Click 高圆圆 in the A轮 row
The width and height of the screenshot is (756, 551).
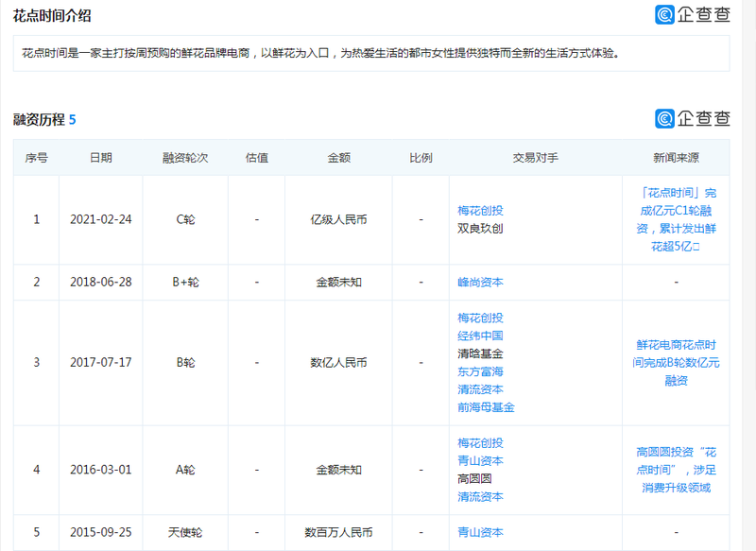tap(474, 478)
